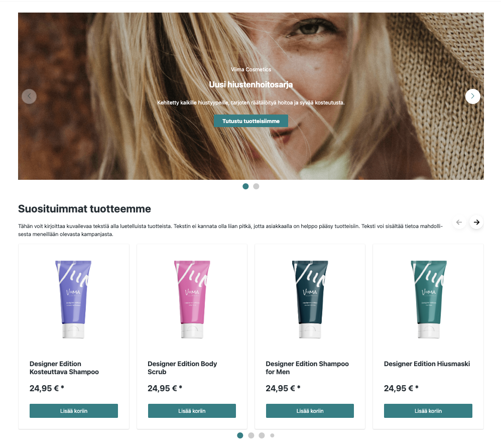Add Kosteuttava Shampoo to cart
The width and height of the screenshot is (501, 448).
point(74,411)
